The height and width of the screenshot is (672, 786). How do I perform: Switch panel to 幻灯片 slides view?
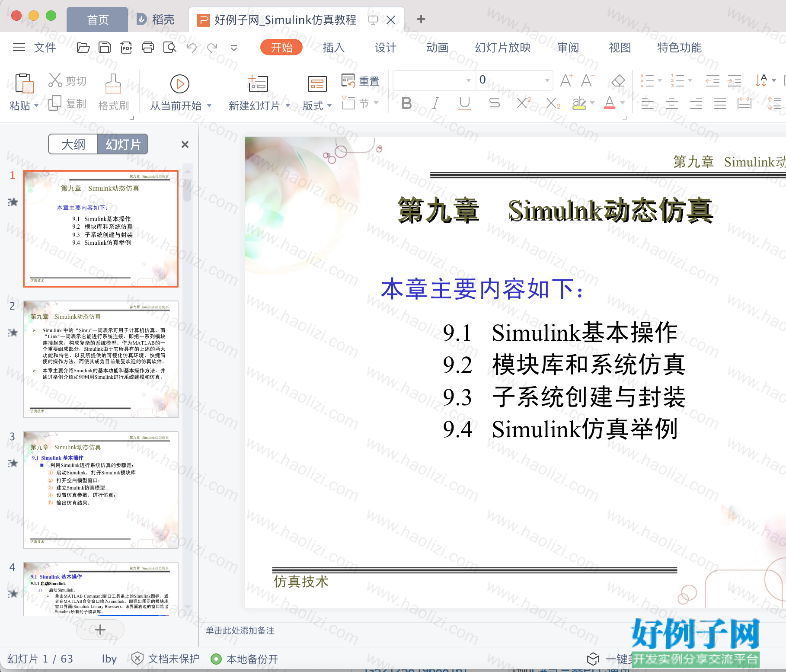(123, 144)
